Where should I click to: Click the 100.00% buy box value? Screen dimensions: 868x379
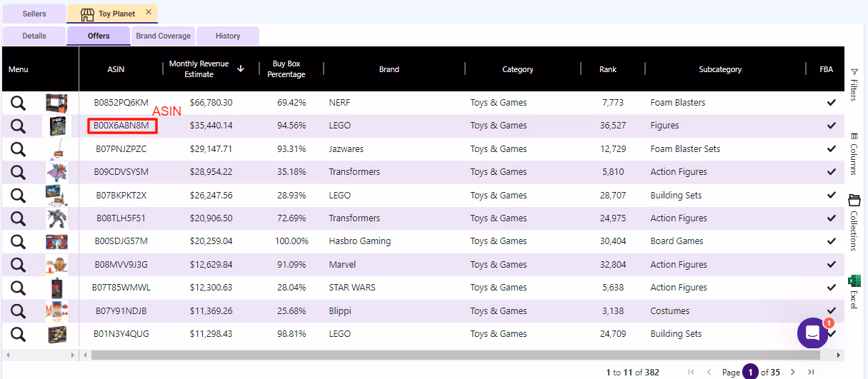[291, 241]
